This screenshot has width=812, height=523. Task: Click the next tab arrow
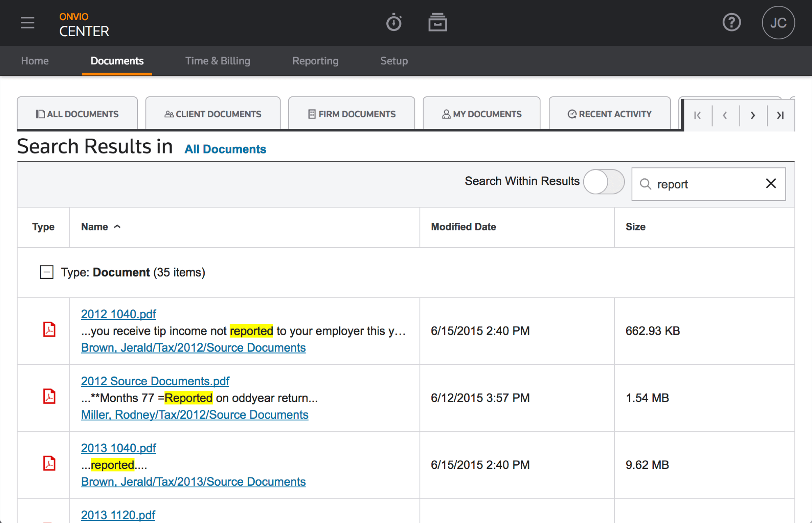[753, 115]
